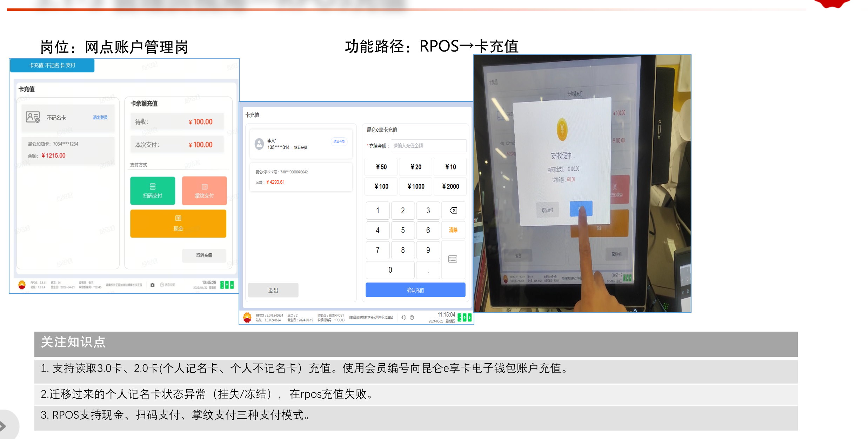The image size is (868, 439).
Task: Click the headset support icon in status bar
Action: pyautogui.click(x=403, y=318)
